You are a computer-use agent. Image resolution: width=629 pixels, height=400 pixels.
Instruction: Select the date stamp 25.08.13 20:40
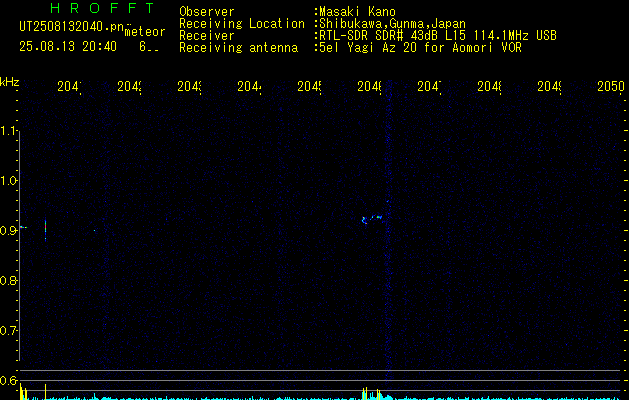68,47
